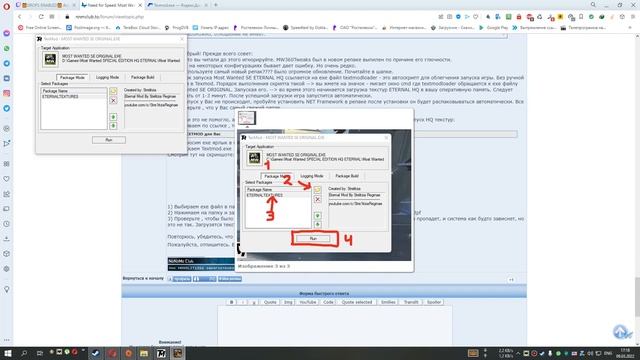Open File Explorer from the taskbar
Image resolution: width=640 pixels, height=360 pixels.
[x=144, y=353]
